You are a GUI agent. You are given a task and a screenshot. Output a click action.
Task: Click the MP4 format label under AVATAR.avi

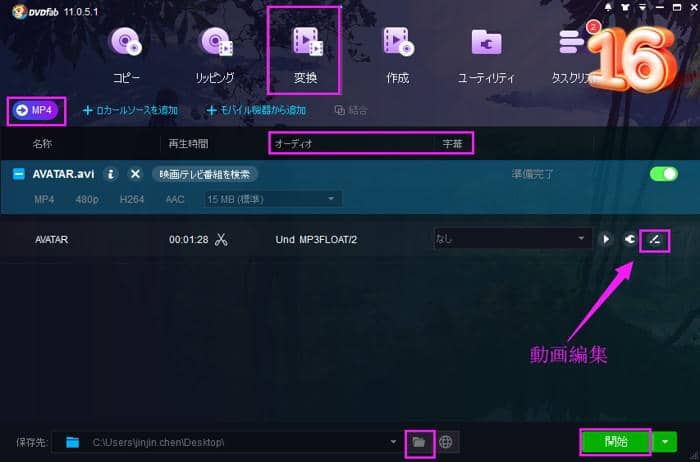pos(44,200)
